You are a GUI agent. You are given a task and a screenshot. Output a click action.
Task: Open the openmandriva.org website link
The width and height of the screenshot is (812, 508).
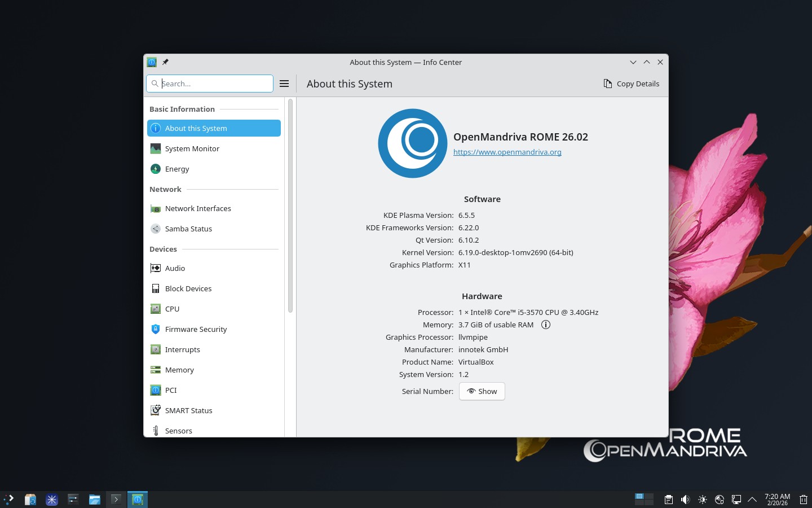click(507, 152)
